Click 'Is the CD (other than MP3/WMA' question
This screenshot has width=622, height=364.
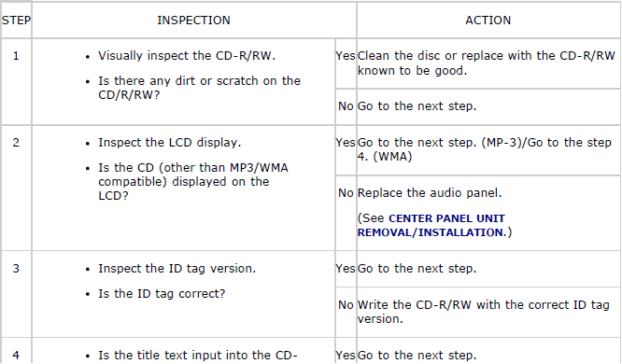tap(193, 182)
